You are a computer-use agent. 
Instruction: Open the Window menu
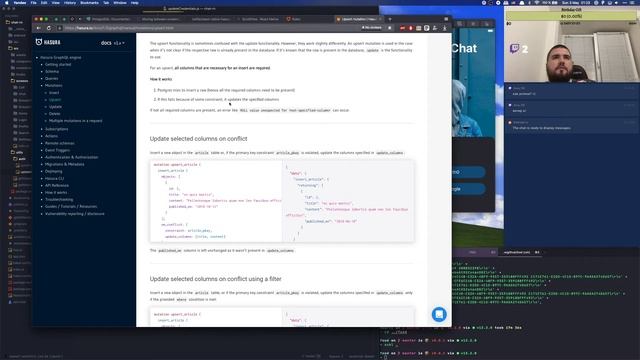click(x=120, y=2)
